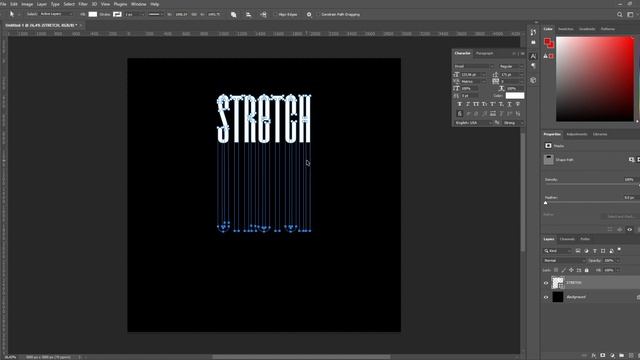640x360 pixels.
Task: Toggle Faux Bold in Character panel
Action: 460,104
